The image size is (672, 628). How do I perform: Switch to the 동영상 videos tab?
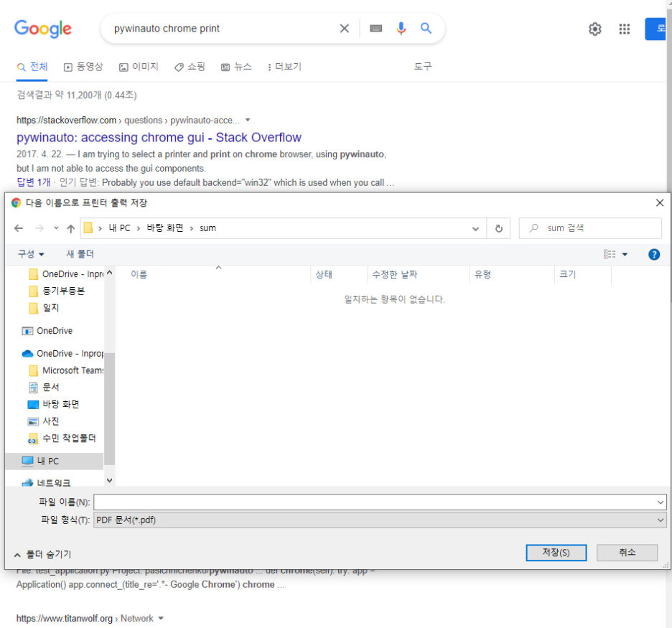83,67
